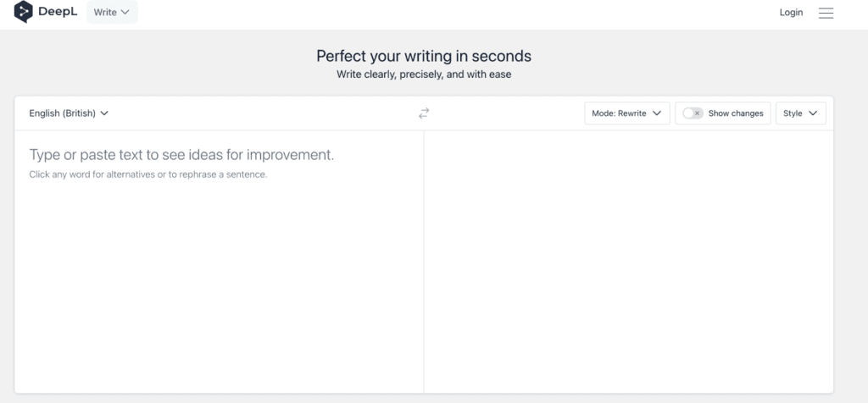Viewport: 868px width, 403px height.
Task: Click the DeepL hexagon logo icon
Action: click(x=23, y=12)
